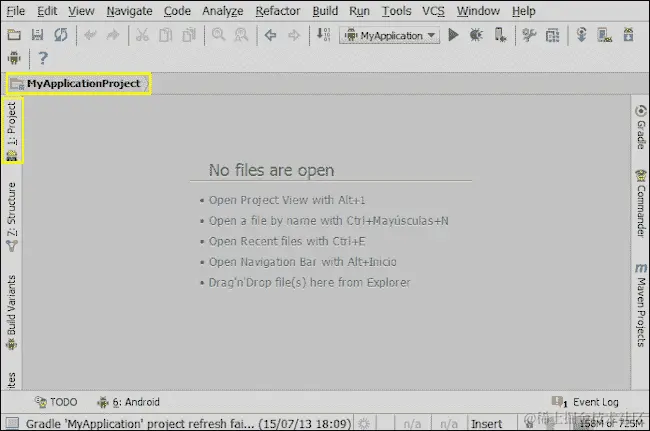This screenshot has height=431, width=650.
Task: Click the Paste clipboard icon
Action: click(189, 35)
